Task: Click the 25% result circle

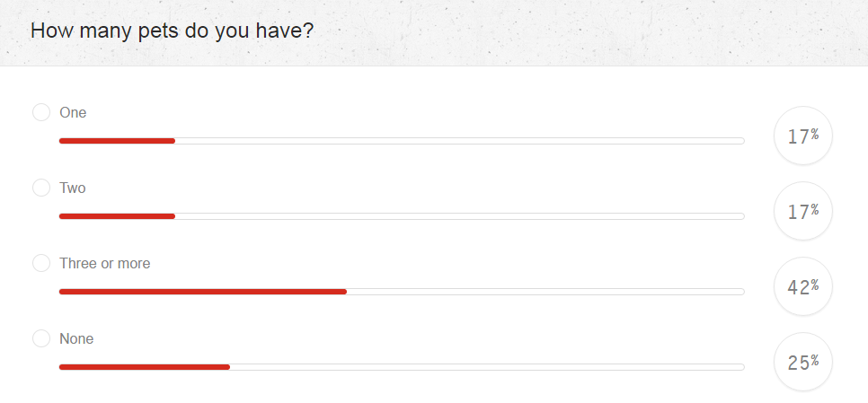Action: [x=802, y=363]
